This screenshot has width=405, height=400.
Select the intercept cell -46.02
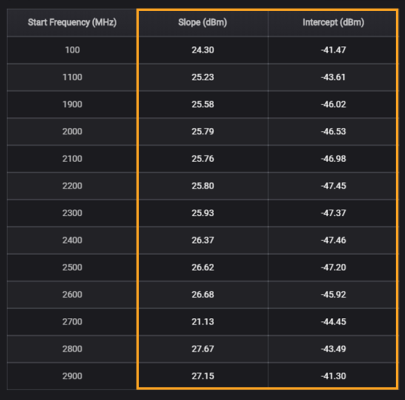click(333, 104)
